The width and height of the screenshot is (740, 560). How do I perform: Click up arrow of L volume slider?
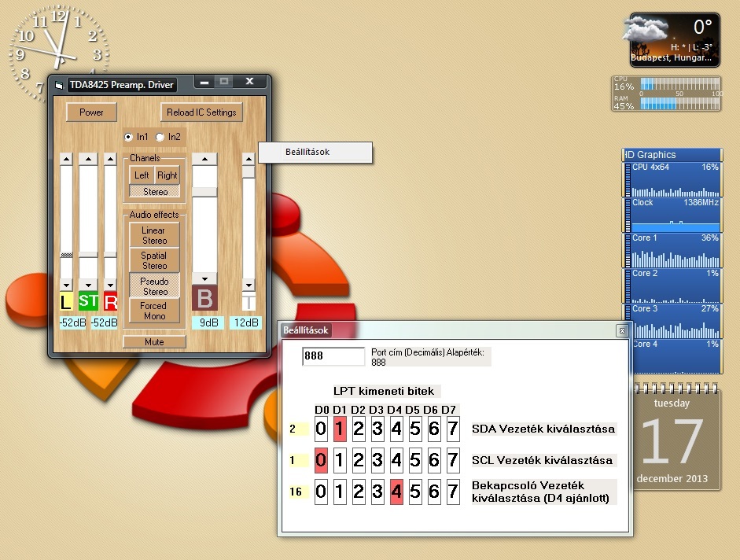[x=66, y=159]
